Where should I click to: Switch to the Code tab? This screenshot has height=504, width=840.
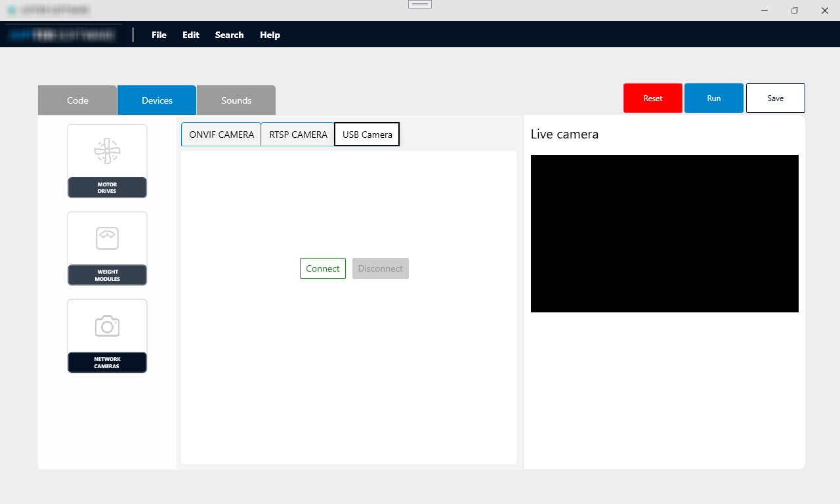click(x=77, y=100)
